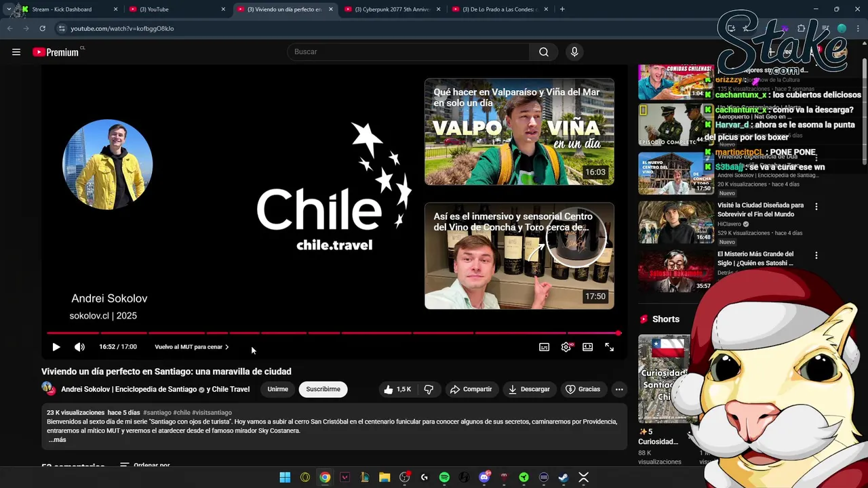This screenshot has width=868, height=488.
Task: Switch to De Lo Prado a Las Condes tab
Action: [500, 9]
